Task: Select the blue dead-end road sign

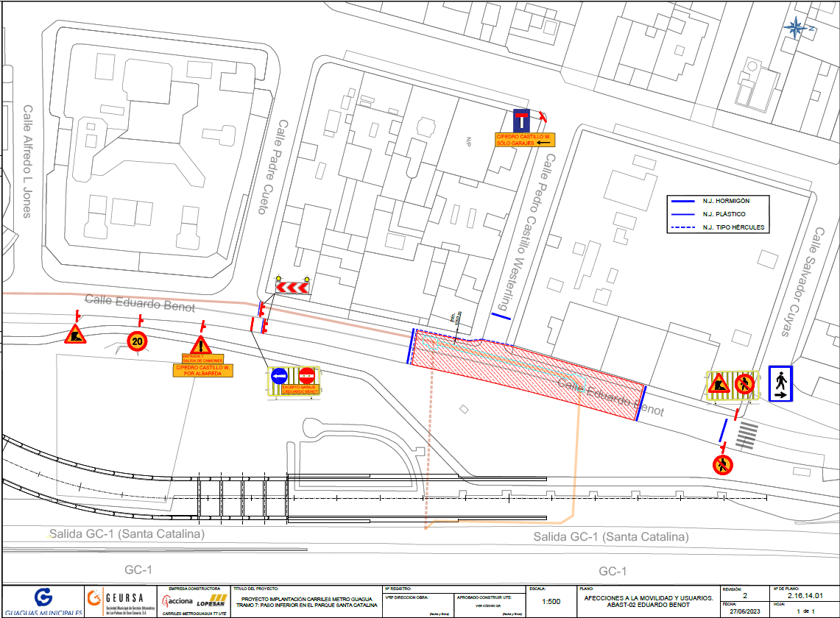Action: click(x=521, y=121)
